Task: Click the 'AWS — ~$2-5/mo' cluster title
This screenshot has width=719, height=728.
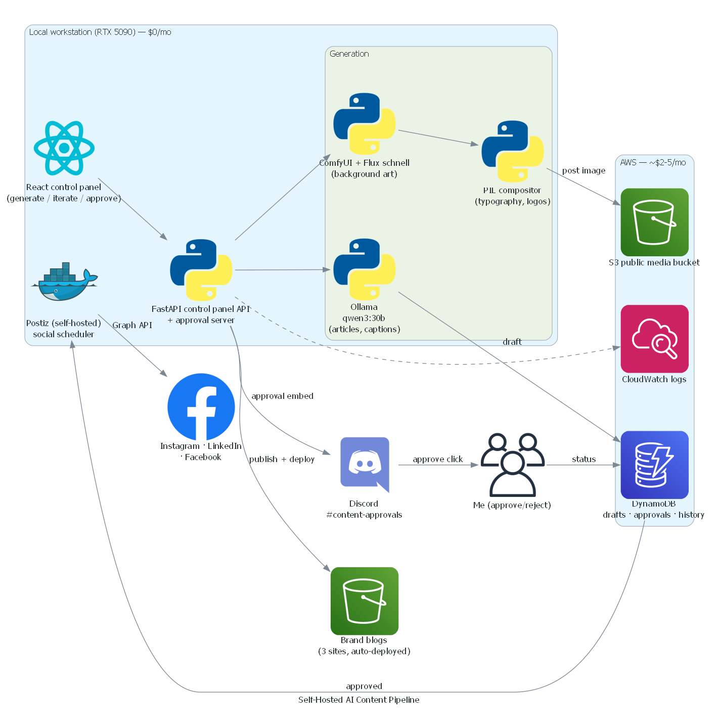Action: click(653, 162)
